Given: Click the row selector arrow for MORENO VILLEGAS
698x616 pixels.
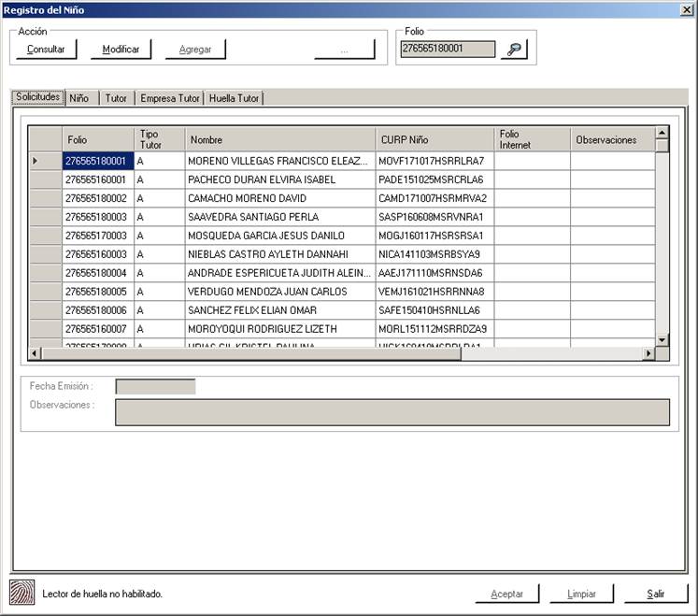Looking at the screenshot, I should point(36,161).
